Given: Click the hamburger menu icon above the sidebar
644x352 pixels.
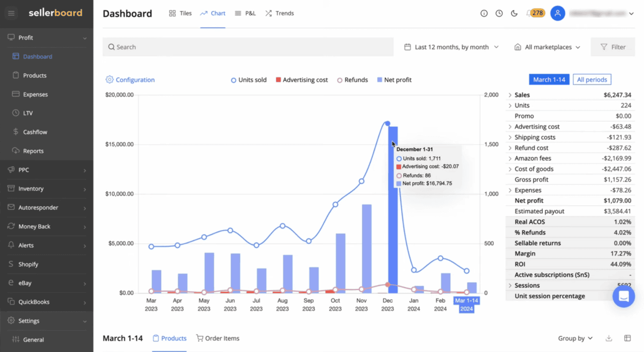Looking at the screenshot, I should 11,13.
